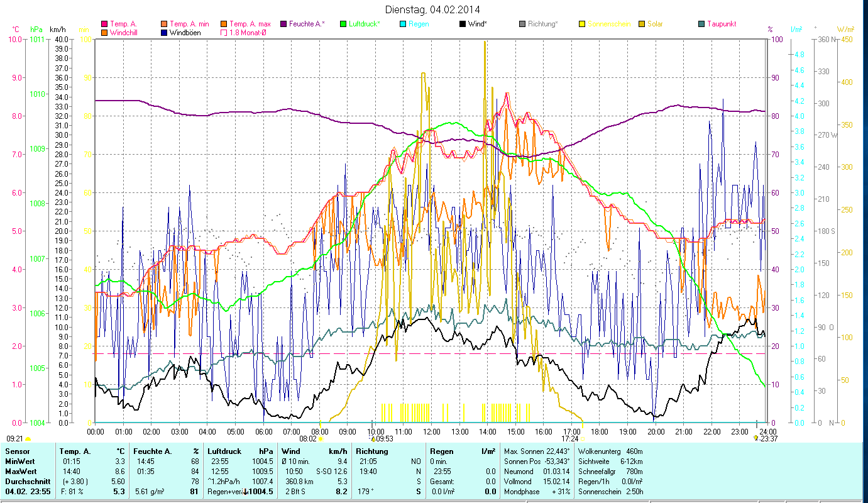Select the Temp. A. legend color box
This screenshot has width=868, height=503.
pos(103,24)
